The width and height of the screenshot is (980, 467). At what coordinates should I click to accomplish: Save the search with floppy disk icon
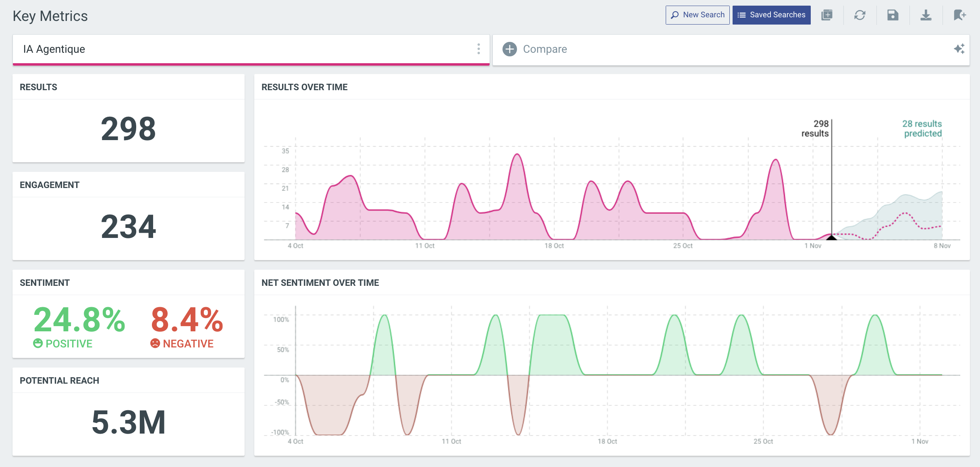click(x=893, y=15)
